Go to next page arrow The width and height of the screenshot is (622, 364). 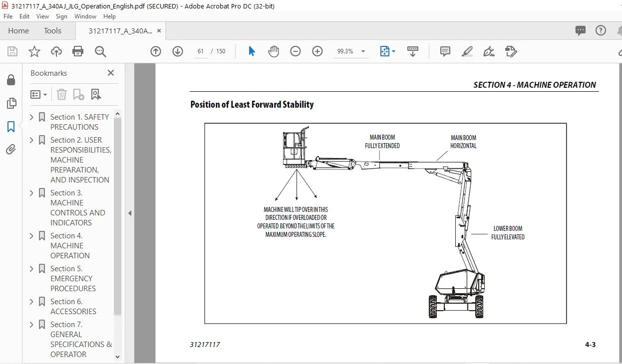[x=178, y=51]
